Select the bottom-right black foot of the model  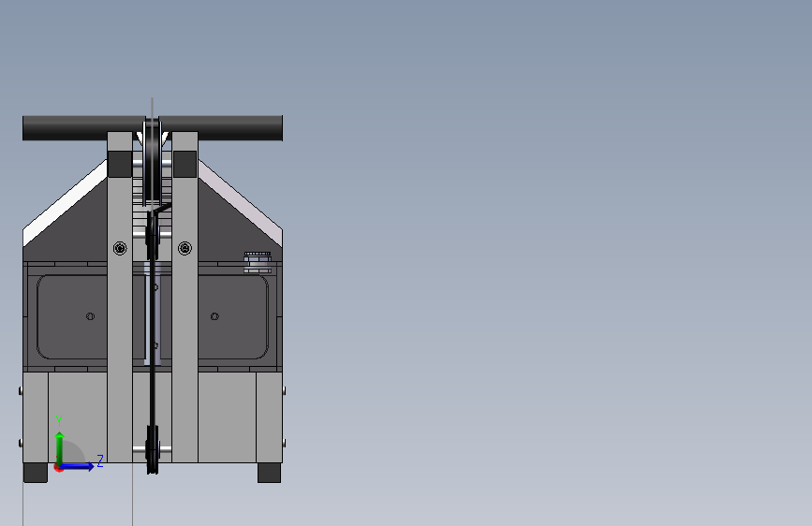click(270, 473)
